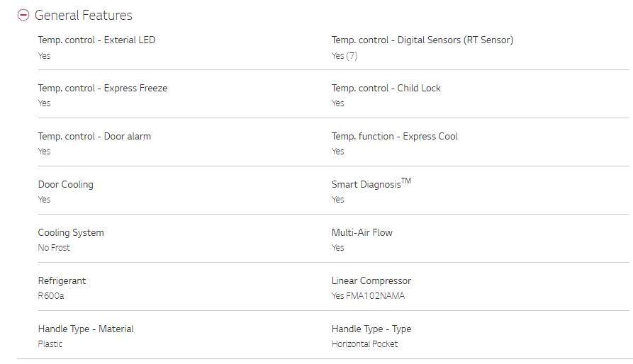Select the Smart Diagnosis TM label
The image size is (633, 364).
(x=371, y=183)
